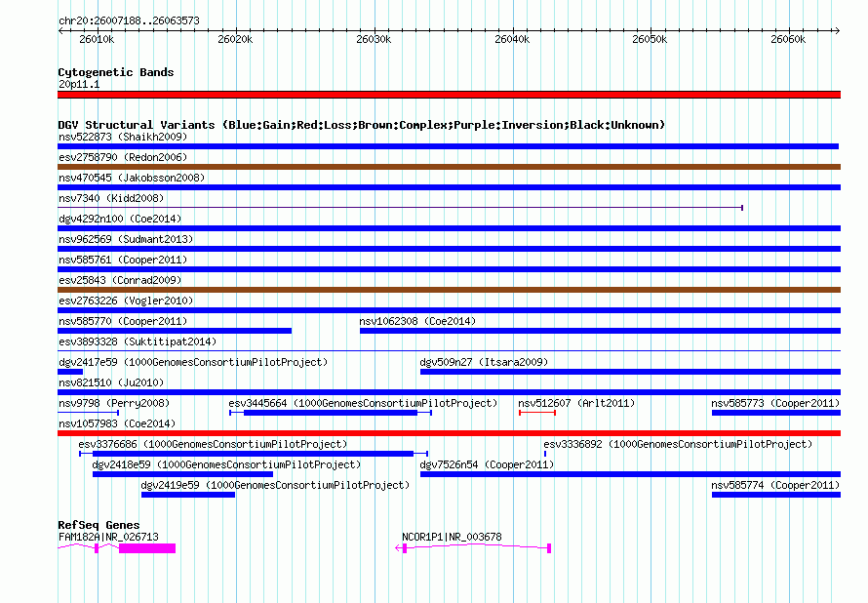Click the dgv4292n100 (Coe2014) label
The height and width of the screenshot is (603, 868).
click(x=120, y=219)
